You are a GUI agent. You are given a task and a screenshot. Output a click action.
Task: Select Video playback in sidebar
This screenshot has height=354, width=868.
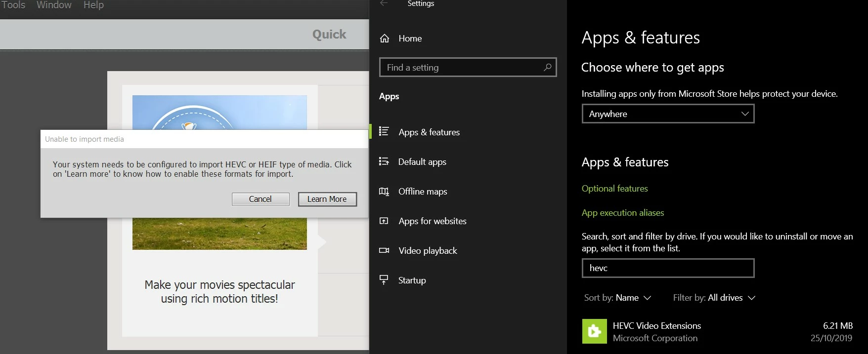pyautogui.click(x=428, y=251)
